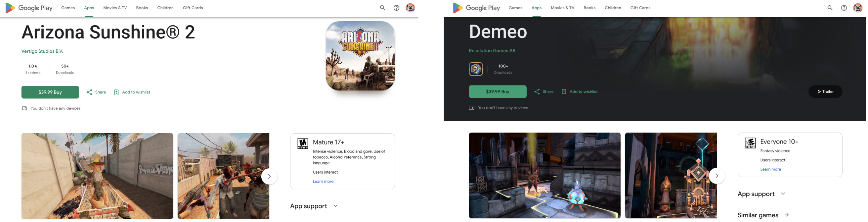The height and width of the screenshot is (222, 868).
Task: Open Gift Cards tab on Demeo page
Action: tap(640, 8)
